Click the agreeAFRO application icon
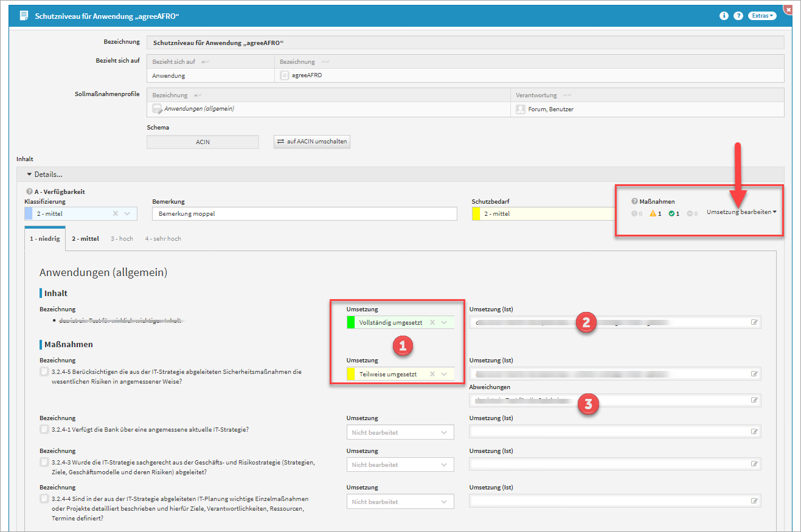This screenshot has width=801, height=532. pos(284,75)
